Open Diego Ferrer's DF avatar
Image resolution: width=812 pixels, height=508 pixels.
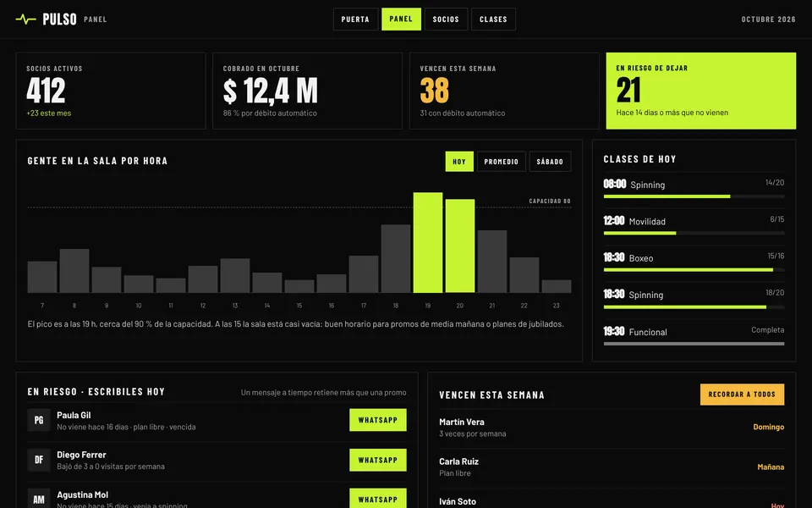tap(39, 460)
